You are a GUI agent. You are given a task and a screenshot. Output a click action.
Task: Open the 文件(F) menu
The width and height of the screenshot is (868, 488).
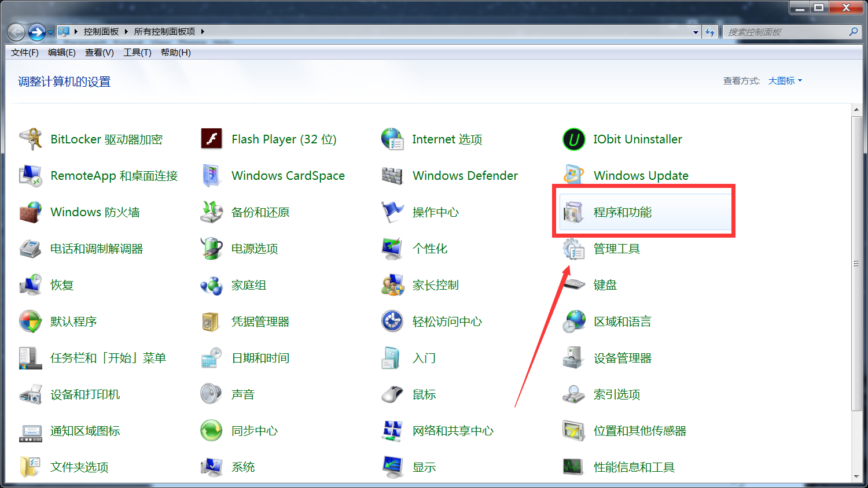tap(24, 53)
